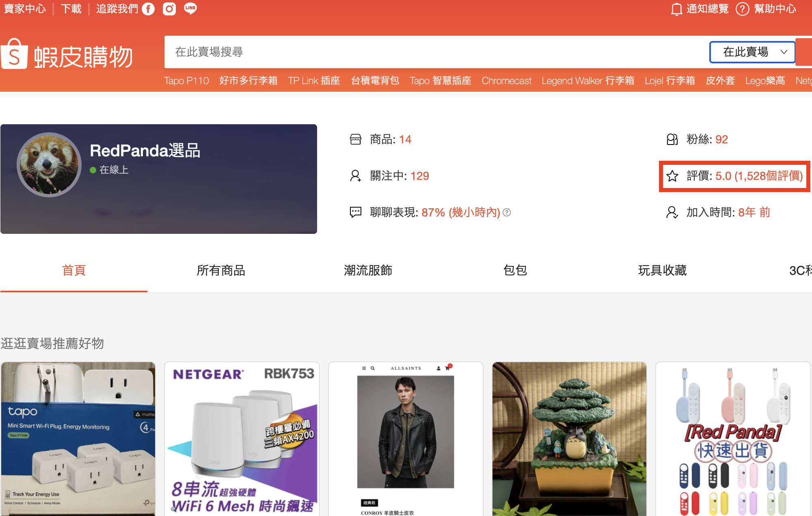Open the Totoro bonsai figure product thumbnail

tap(569, 438)
